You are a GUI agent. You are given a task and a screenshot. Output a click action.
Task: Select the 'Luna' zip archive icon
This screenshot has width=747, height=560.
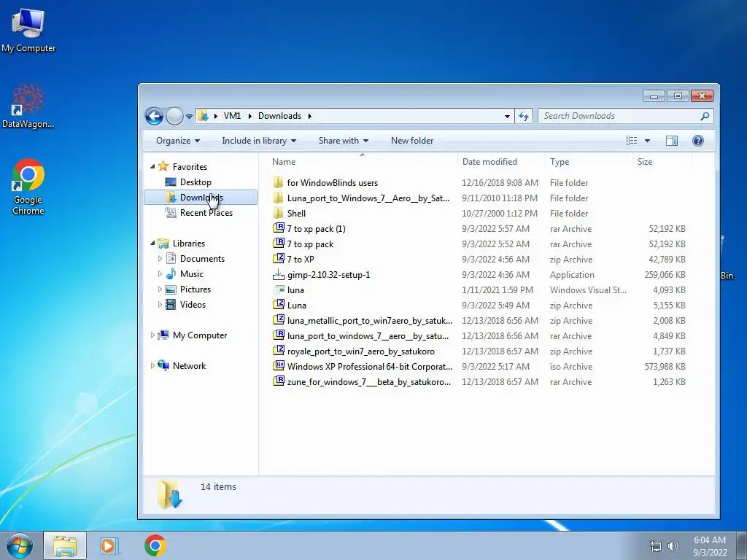278,306
